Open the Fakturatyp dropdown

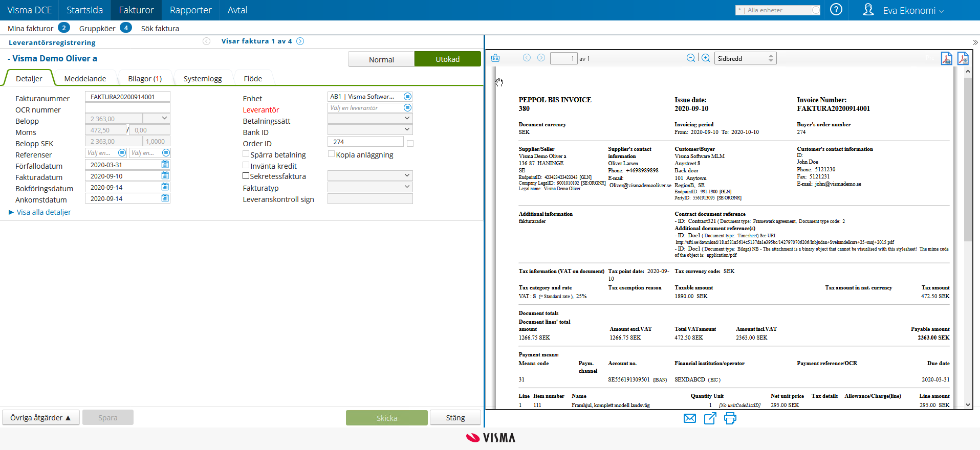click(x=370, y=187)
